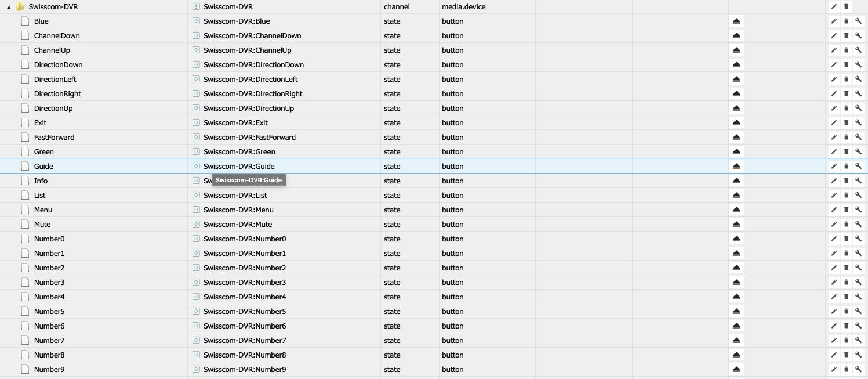Click the Swisscom-DVR:Blue name cell
This screenshot has width=868, height=379.
click(x=237, y=21)
